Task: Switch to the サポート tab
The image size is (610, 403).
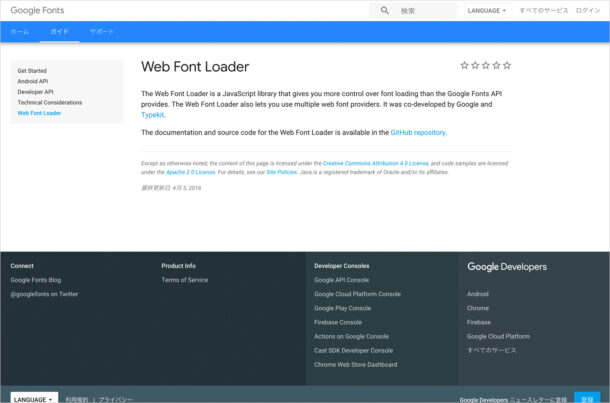Action: (102, 32)
